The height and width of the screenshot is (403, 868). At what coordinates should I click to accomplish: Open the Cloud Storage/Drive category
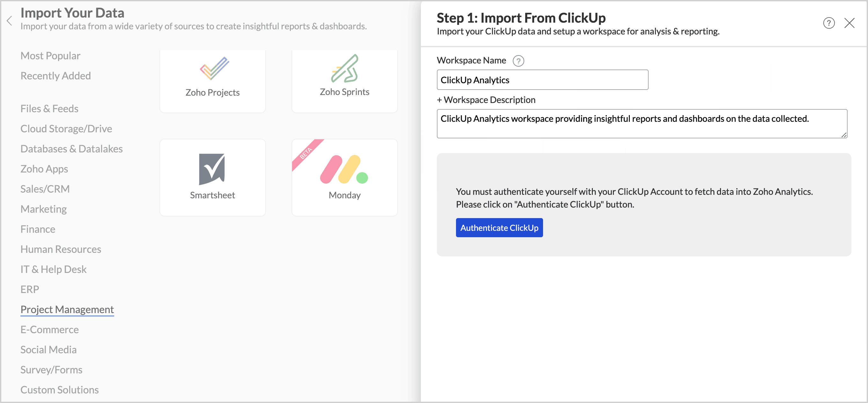coord(66,129)
